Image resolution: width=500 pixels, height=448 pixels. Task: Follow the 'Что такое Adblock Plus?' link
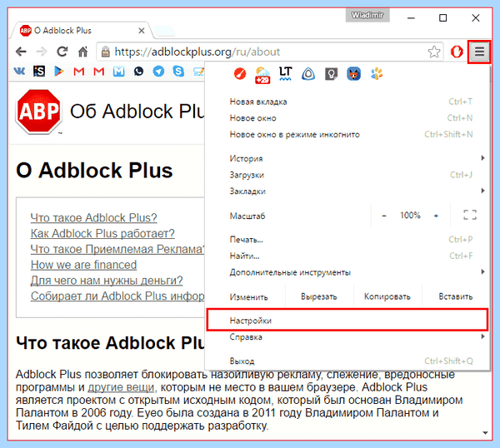click(x=93, y=218)
